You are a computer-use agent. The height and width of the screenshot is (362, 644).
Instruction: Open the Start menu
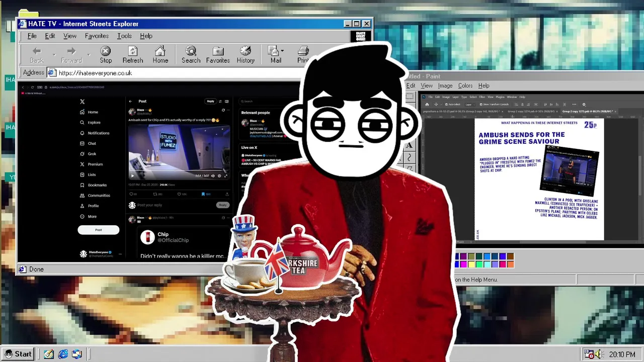pos(18,354)
